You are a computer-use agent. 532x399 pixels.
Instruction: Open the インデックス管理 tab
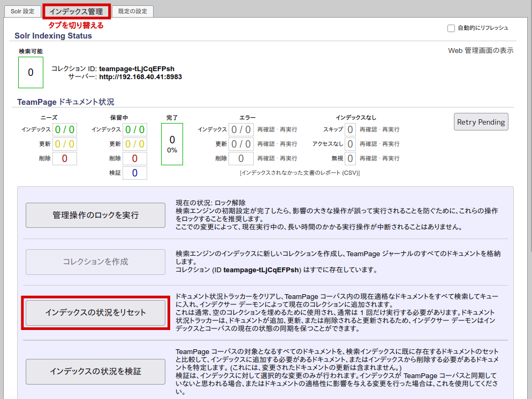pos(76,11)
